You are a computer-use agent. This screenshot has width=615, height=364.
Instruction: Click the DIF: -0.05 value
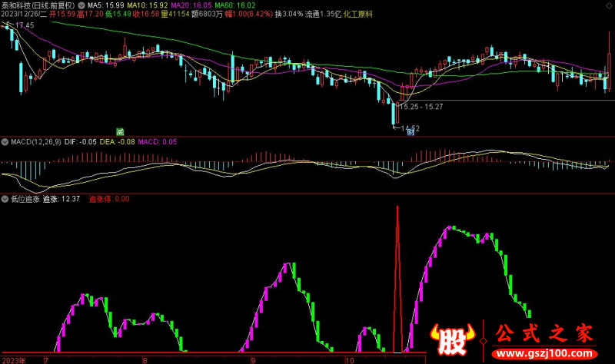pyautogui.click(x=81, y=142)
